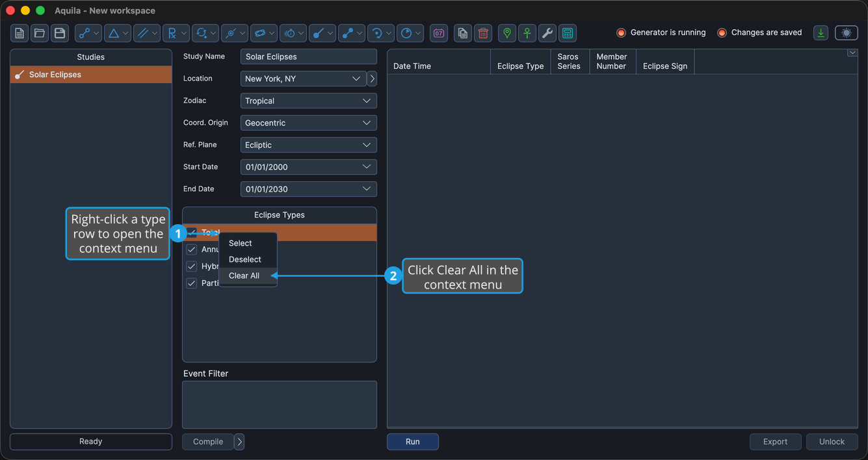The height and width of the screenshot is (460, 868).
Task: Open the End Date 01/01/2030 picker
Action: click(x=308, y=189)
